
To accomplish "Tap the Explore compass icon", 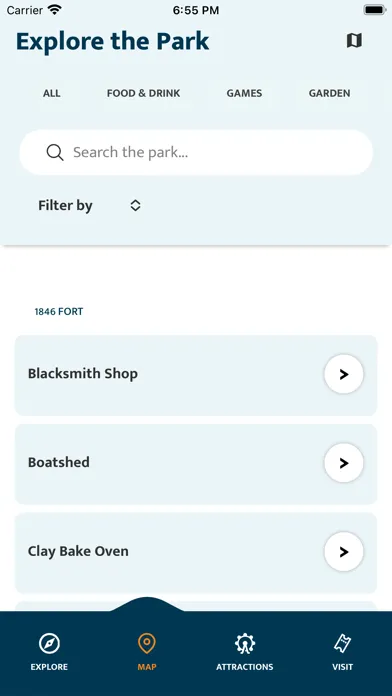I will 49,644.
